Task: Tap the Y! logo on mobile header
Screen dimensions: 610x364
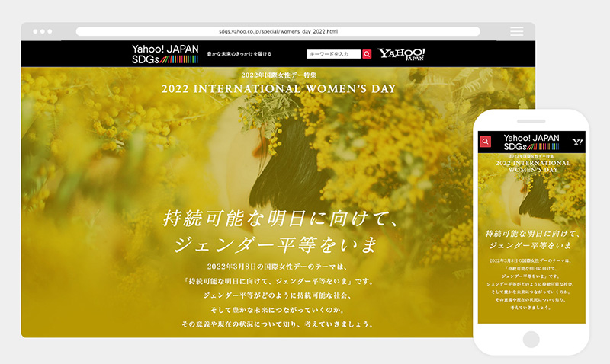Action: (577, 142)
